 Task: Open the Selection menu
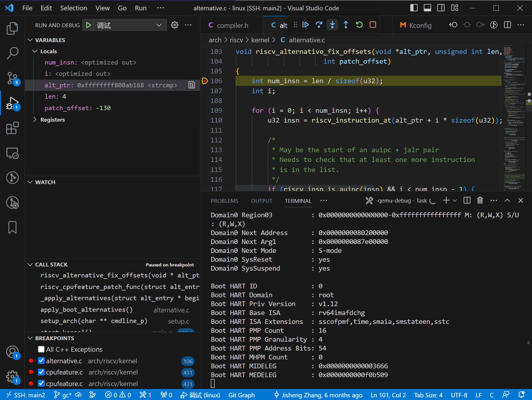tap(73, 8)
